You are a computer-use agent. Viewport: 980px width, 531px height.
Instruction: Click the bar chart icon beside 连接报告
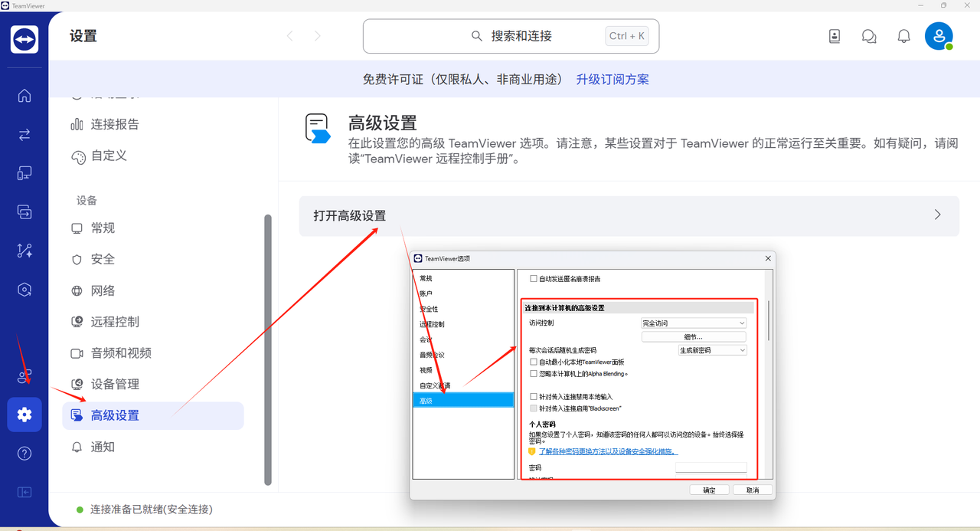click(x=77, y=124)
